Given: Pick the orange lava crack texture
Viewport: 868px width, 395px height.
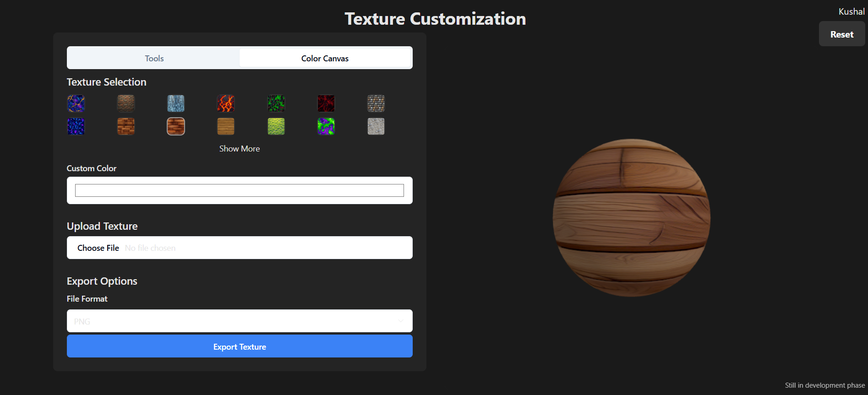Looking at the screenshot, I should pos(226,103).
